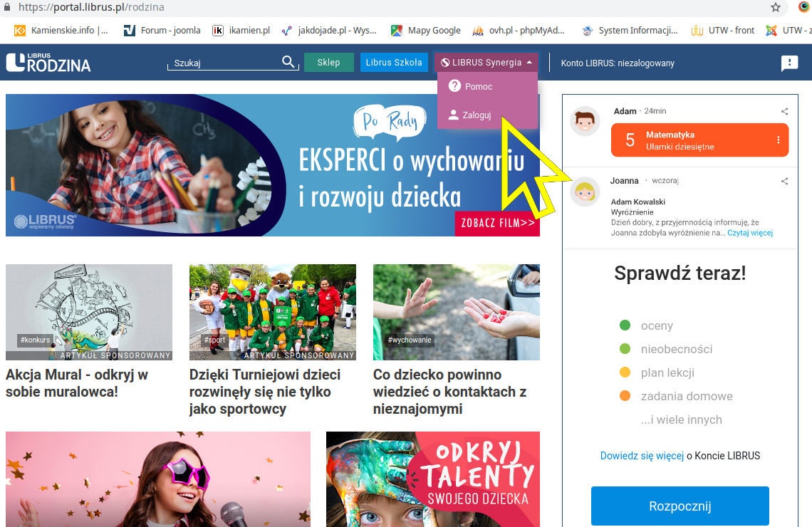Click the search magnifier icon
This screenshot has width=812, height=527.
pos(288,62)
